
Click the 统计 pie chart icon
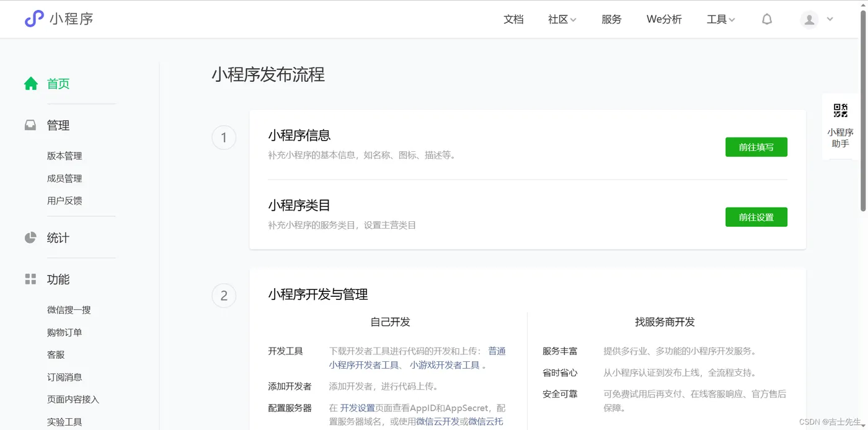pos(30,238)
